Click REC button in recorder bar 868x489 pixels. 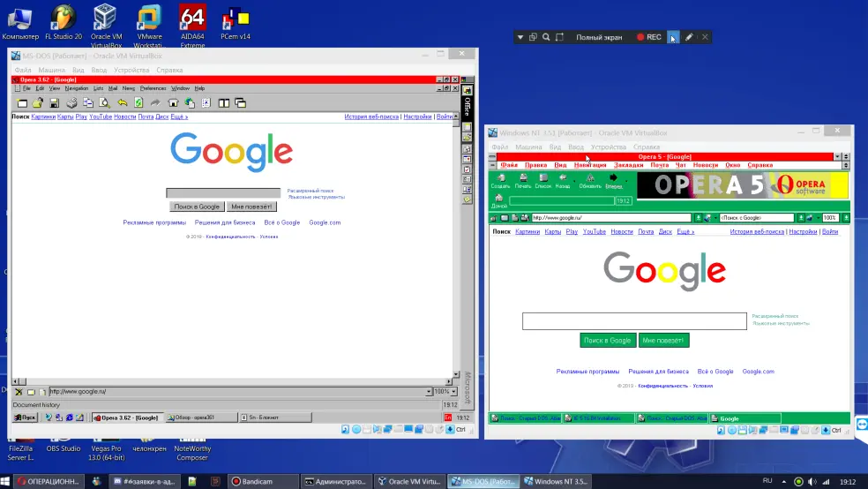tap(648, 37)
